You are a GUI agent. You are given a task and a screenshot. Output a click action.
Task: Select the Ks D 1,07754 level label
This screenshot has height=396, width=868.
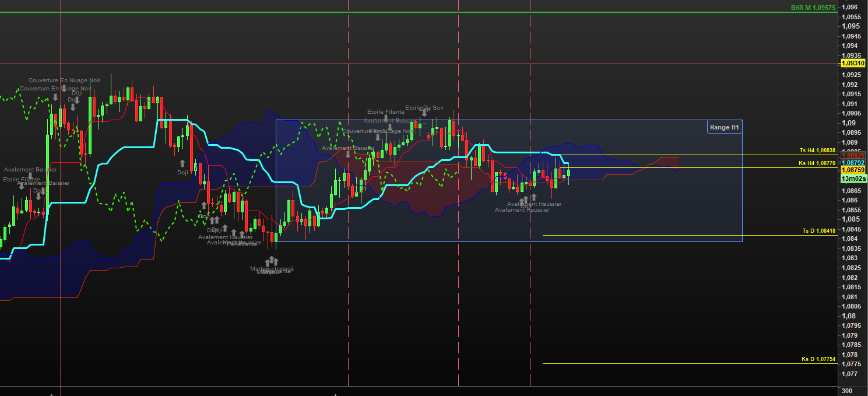point(818,359)
